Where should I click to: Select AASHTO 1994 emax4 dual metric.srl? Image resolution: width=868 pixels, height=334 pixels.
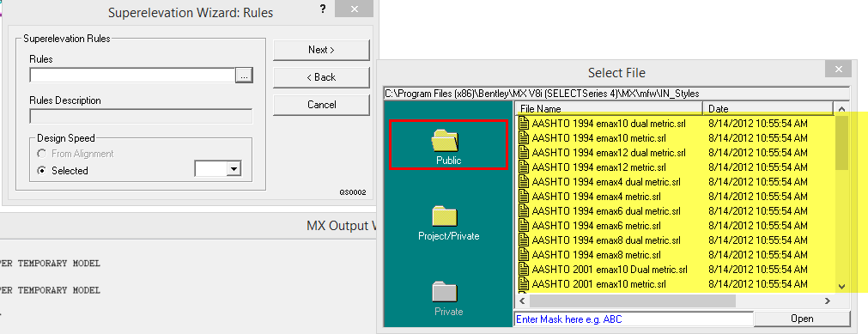pos(606,182)
